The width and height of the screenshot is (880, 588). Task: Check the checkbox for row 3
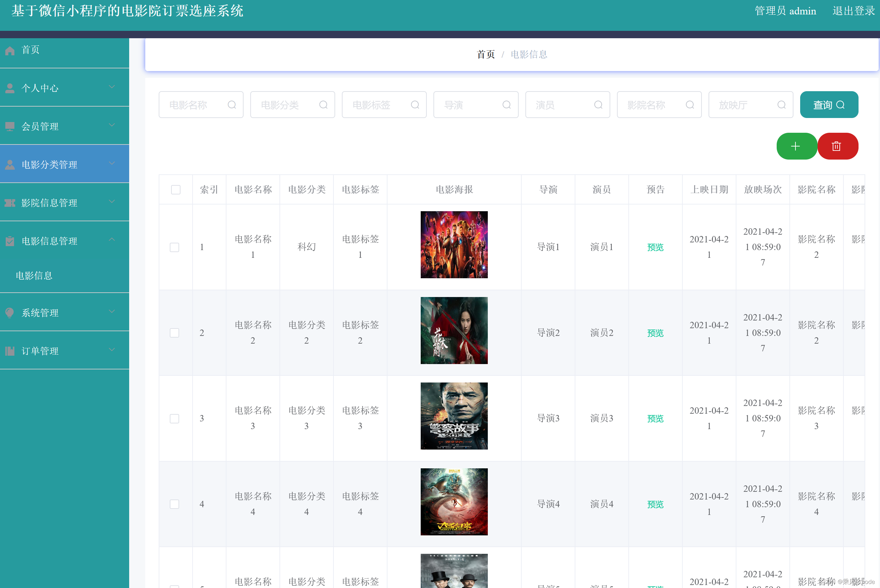coord(174,418)
